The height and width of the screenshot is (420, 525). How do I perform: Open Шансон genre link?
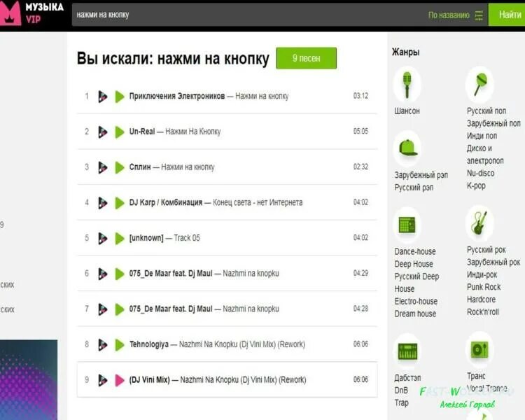(x=407, y=111)
